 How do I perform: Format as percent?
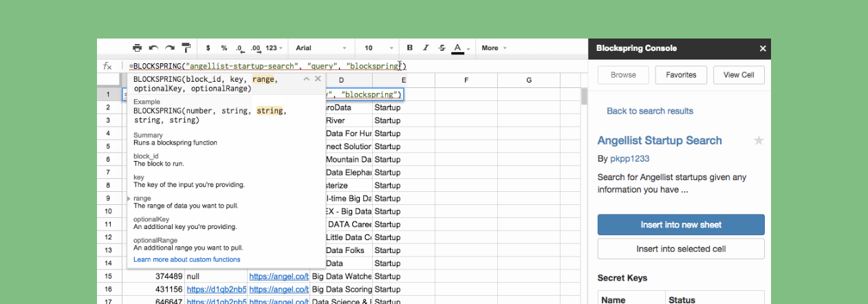(x=224, y=48)
